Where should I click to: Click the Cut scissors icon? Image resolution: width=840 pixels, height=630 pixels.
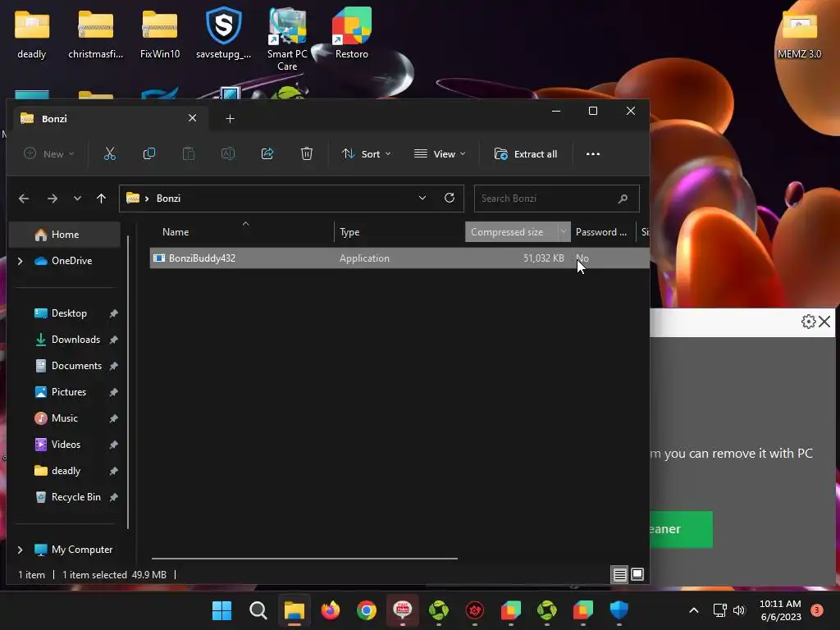(x=109, y=154)
